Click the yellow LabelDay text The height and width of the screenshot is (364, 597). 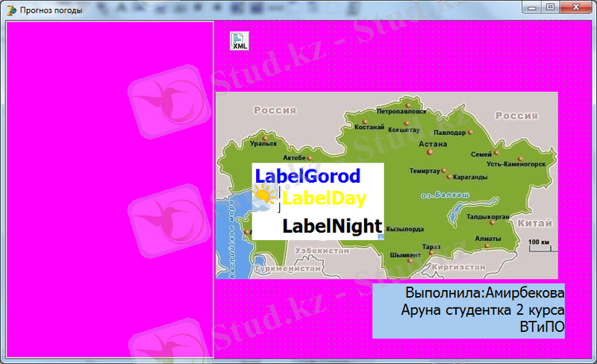pos(324,199)
